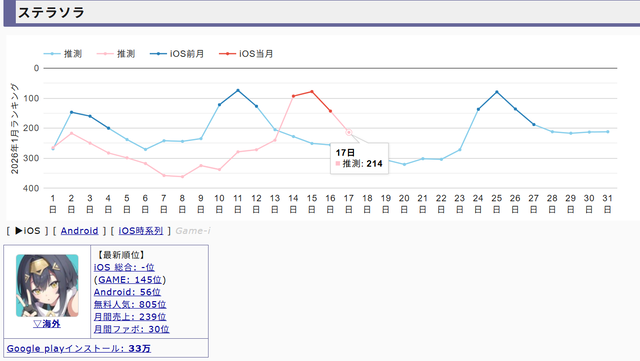This screenshot has width=640, height=361.
Task: Click the 【最新順位】 label
Action: 121,255
